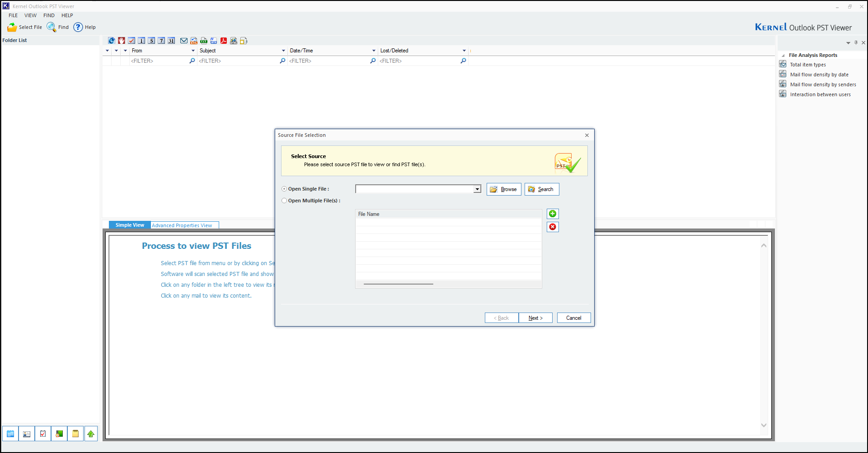Select Open Multiple File(s) radio button

(x=284, y=201)
